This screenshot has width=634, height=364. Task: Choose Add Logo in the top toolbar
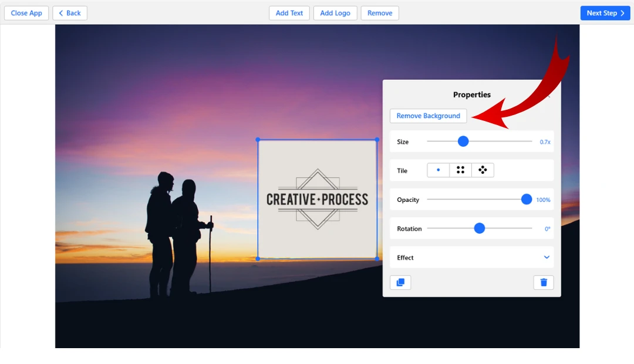pos(335,13)
